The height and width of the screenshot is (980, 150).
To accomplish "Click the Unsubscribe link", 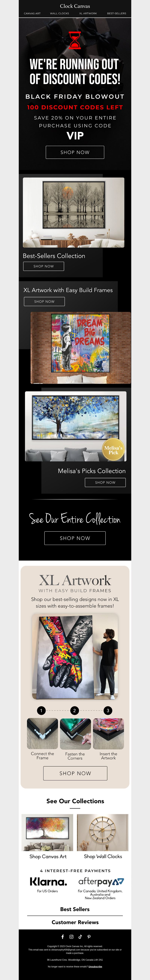I will click(x=95, y=966).
